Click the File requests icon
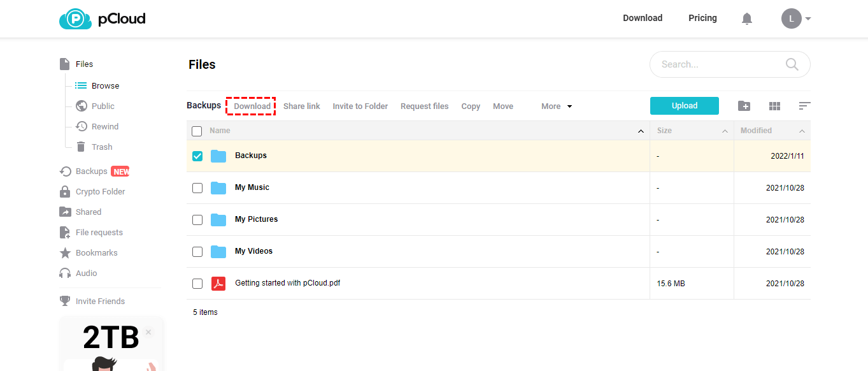This screenshot has height=371, width=868. tap(65, 233)
